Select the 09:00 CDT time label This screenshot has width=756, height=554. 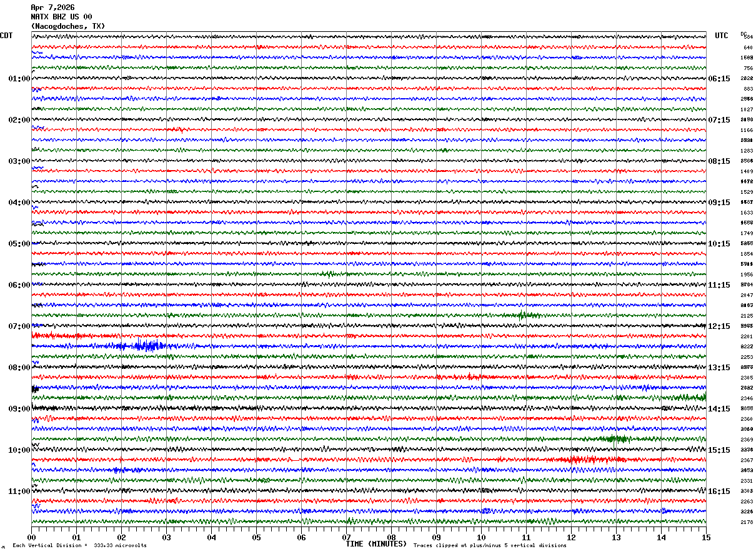(19, 409)
